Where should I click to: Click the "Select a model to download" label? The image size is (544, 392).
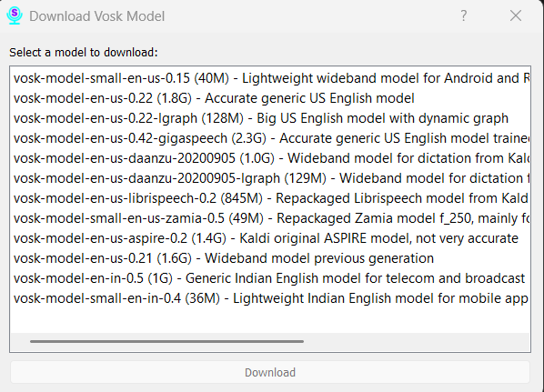84,53
